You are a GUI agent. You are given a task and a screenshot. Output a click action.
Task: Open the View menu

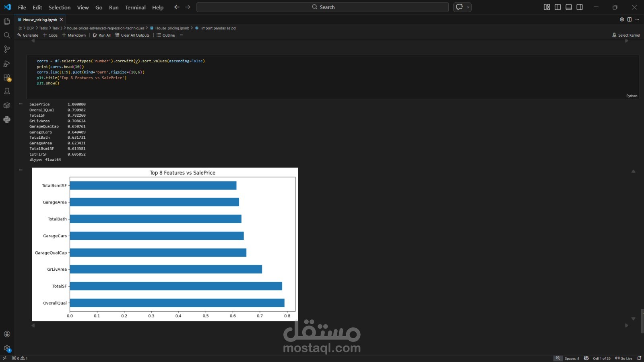83,7
